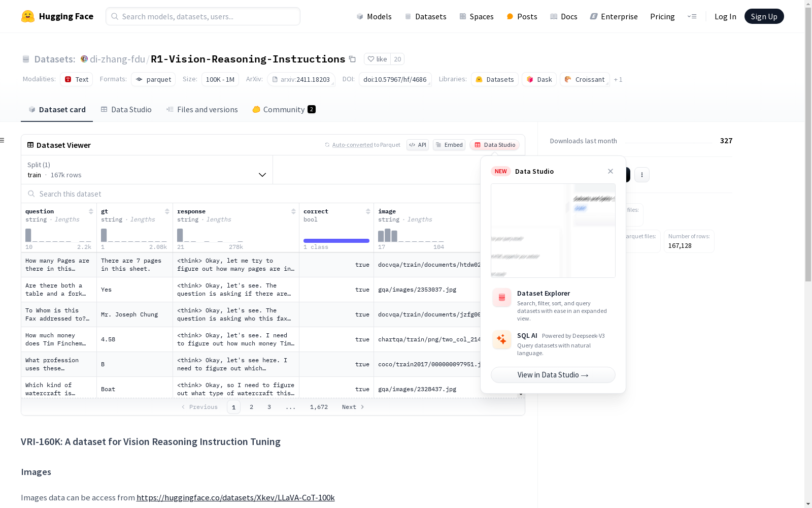
Task: Click the Sign Up button
Action: tap(764, 16)
